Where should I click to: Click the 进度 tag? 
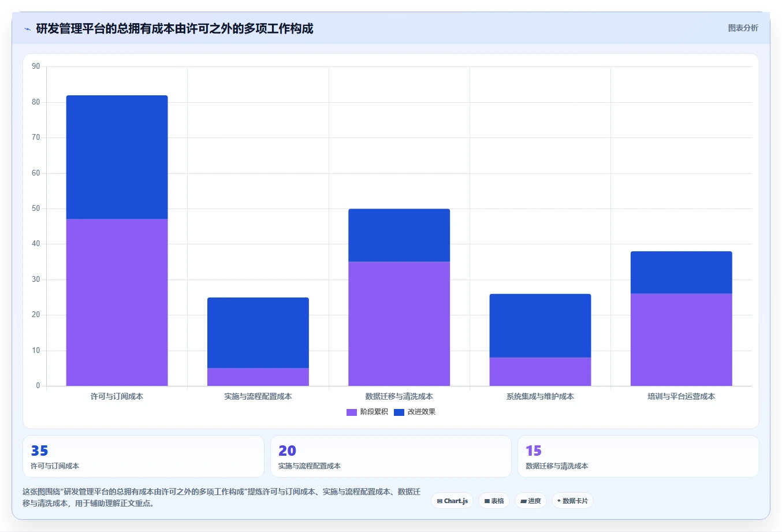pyautogui.click(x=531, y=501)
